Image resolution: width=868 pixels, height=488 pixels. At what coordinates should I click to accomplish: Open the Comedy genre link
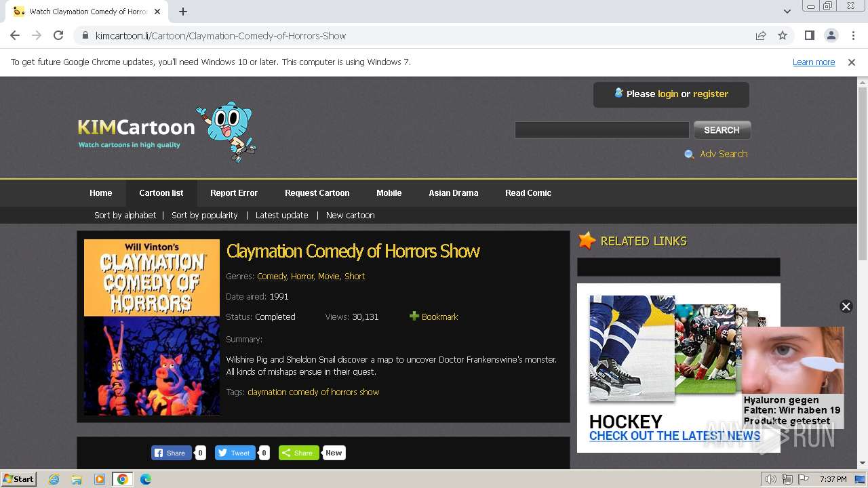click(x=272, y=276)
